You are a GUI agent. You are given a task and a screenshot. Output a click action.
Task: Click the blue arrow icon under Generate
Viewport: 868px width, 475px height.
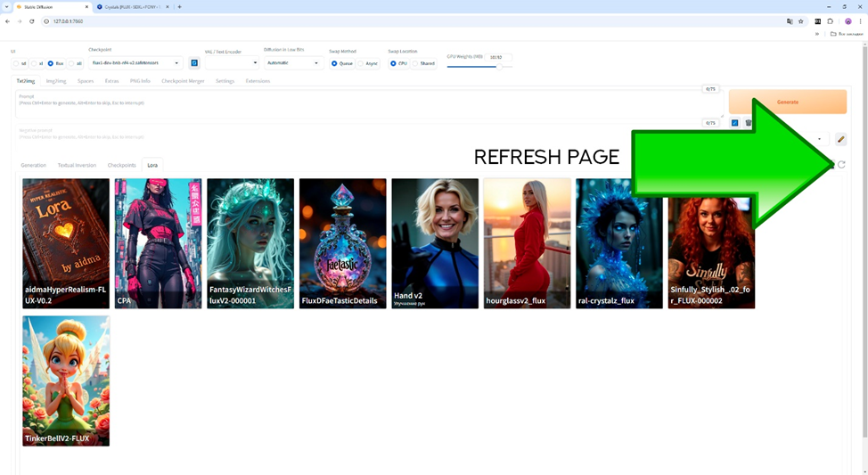click(x=734, y=123)
